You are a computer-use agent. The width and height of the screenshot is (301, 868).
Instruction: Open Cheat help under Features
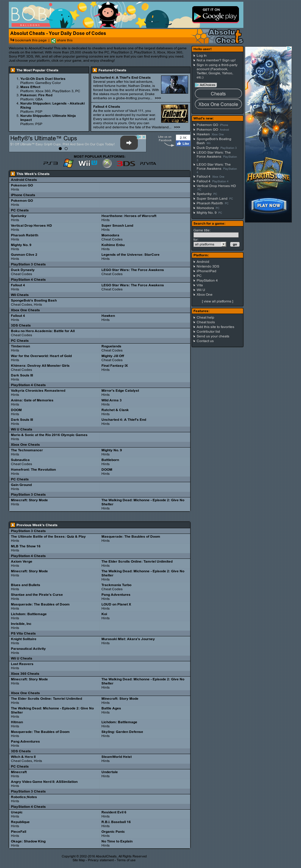coord(205,317)
